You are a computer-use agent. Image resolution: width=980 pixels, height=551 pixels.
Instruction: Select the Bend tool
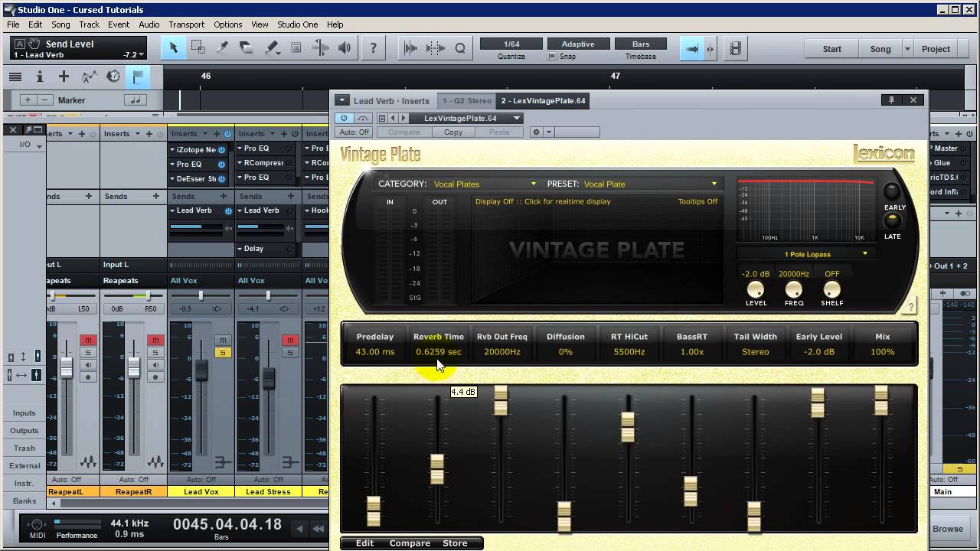320,48
